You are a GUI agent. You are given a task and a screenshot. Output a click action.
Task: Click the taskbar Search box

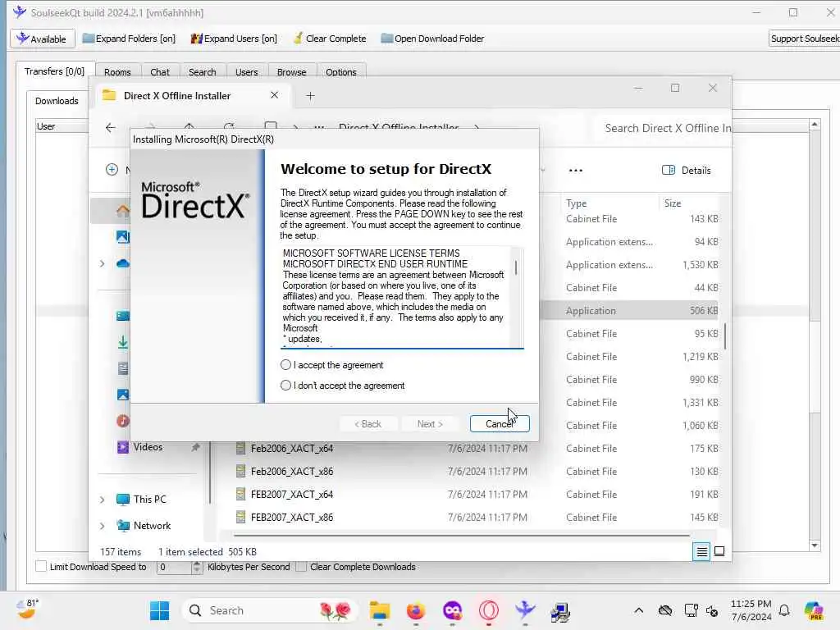pyautogui.click(x=271, y=610)
